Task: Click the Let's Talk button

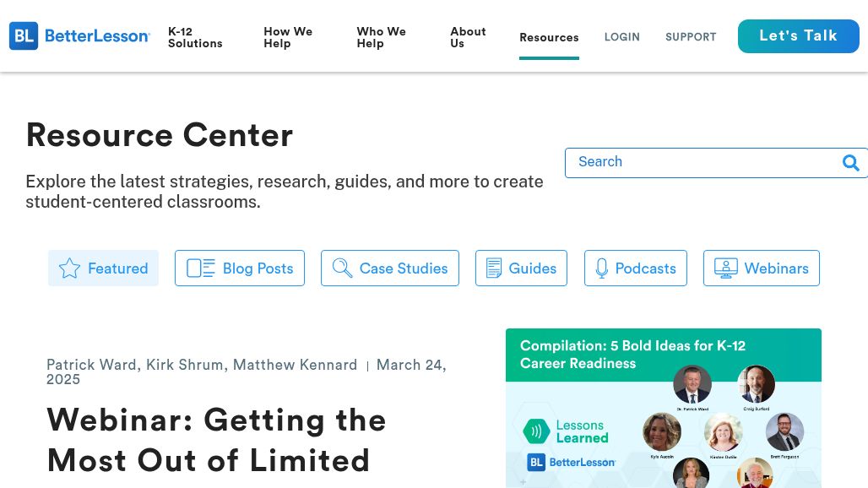Action: 798,36
